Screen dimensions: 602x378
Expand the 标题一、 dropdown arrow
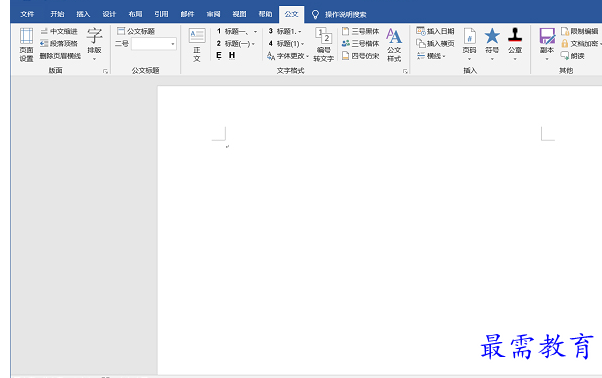tap(255, 31)
